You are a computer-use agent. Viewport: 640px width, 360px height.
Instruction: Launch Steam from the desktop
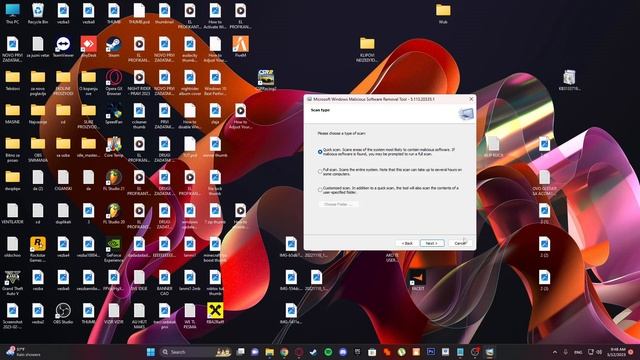click(x=114, y=47)
